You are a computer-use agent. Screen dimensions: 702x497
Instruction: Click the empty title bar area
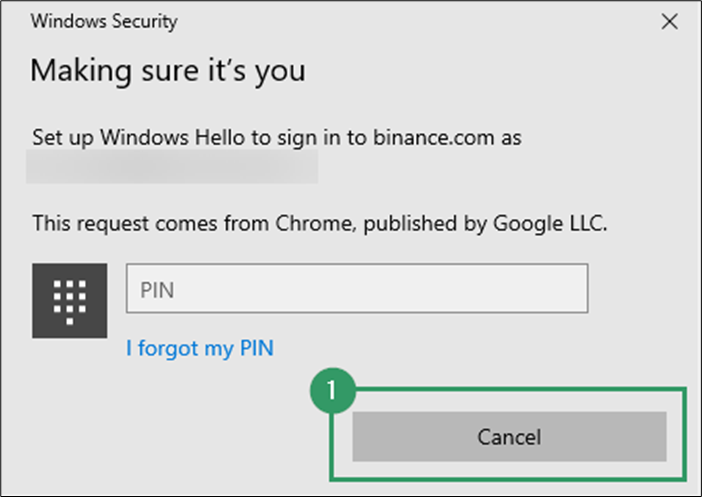416,21
